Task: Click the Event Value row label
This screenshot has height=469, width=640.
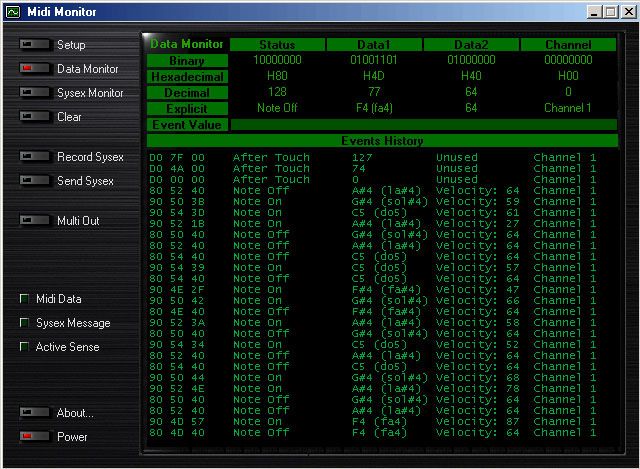Action: coord(187,125)
